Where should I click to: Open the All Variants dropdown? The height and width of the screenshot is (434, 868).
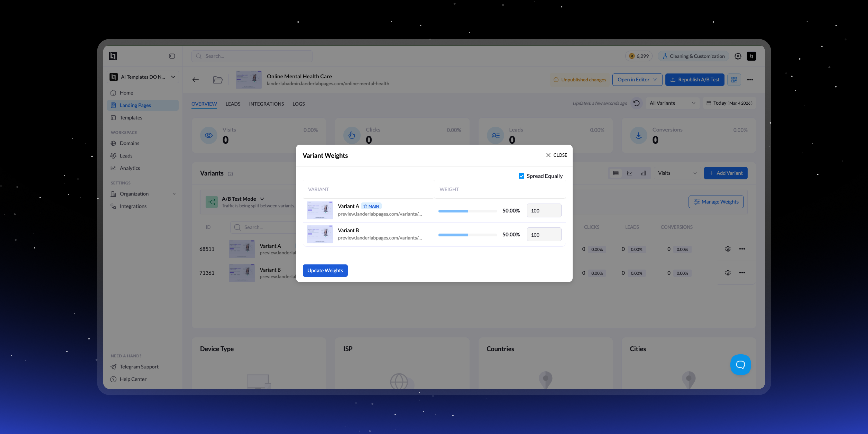point(672,103)
